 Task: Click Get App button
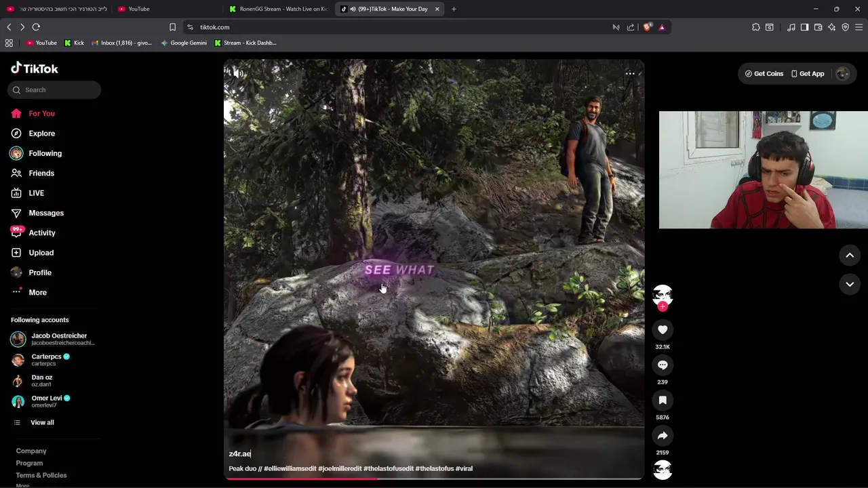(x=808, y=73)
